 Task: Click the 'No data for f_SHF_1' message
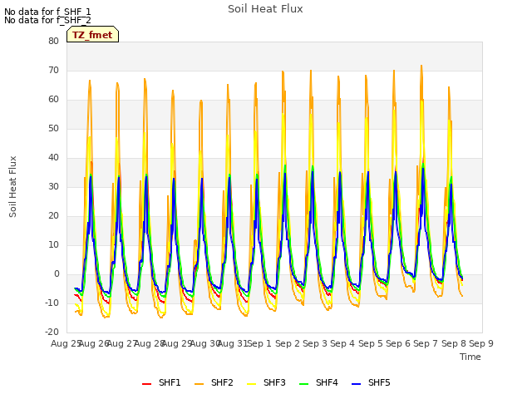47,12
